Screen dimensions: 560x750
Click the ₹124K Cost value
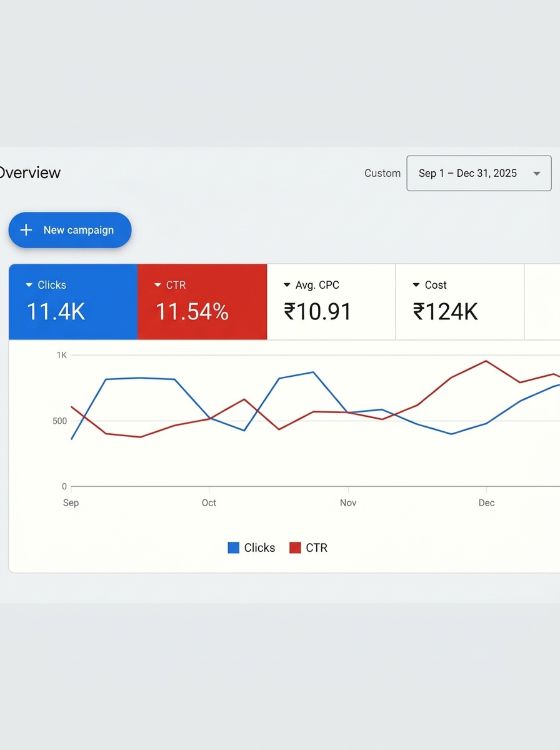[445, 311]
